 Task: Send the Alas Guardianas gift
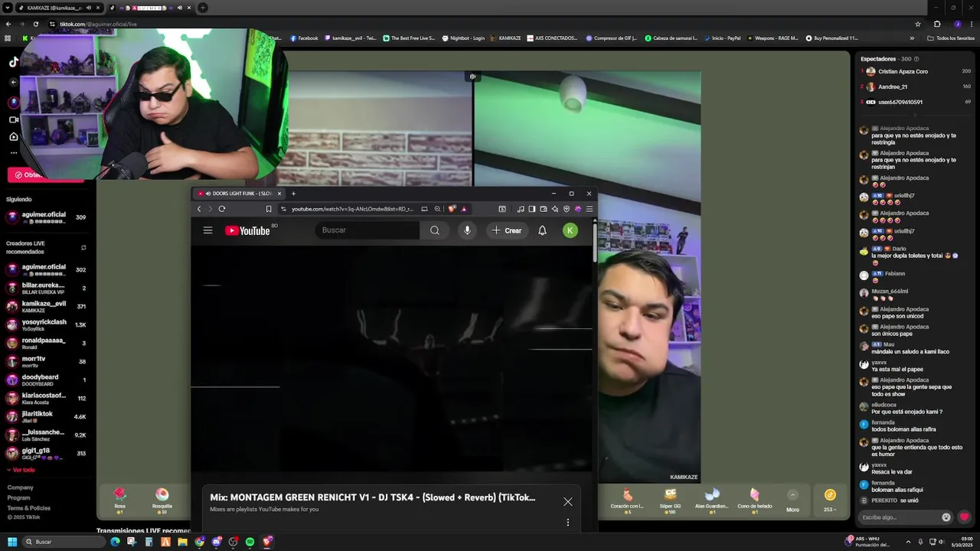click(x=712, y=500)
